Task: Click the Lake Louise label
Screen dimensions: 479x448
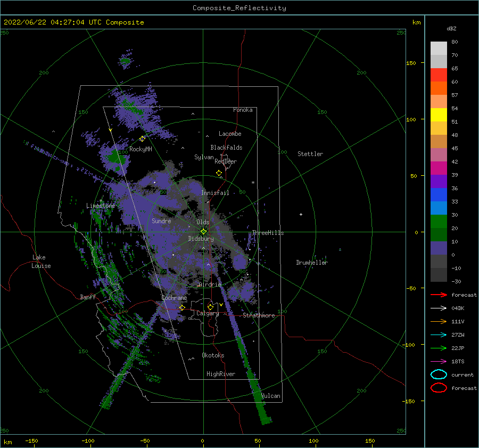Action: (x=41, y=262)
